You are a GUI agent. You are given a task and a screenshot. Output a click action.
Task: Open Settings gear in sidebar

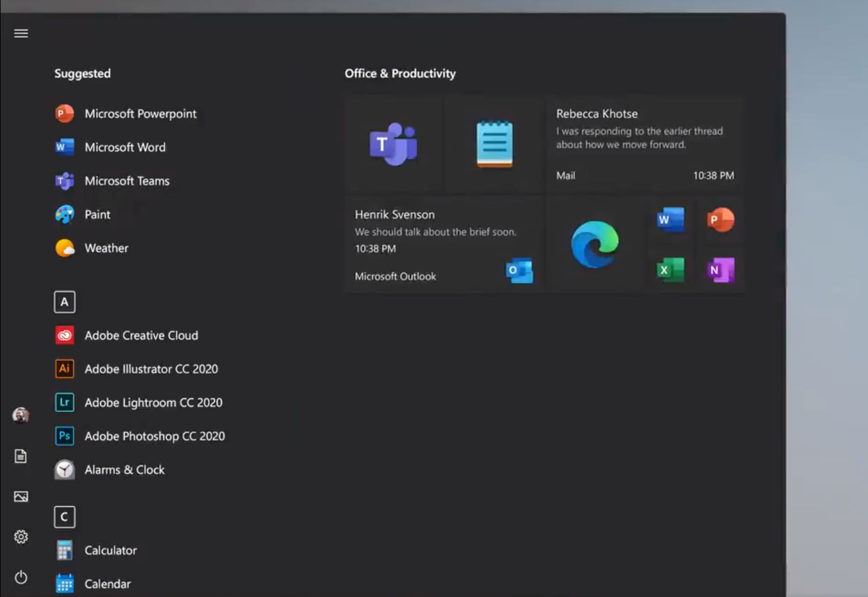21,537
